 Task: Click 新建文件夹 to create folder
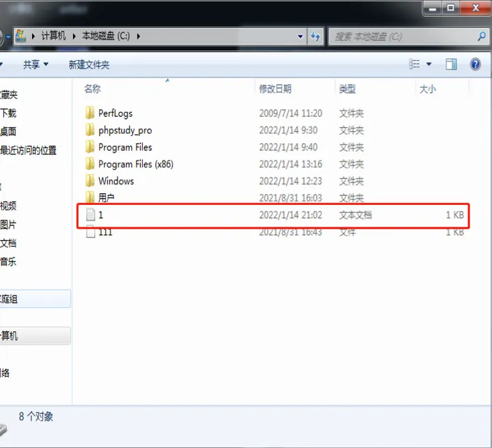[89, 65]
